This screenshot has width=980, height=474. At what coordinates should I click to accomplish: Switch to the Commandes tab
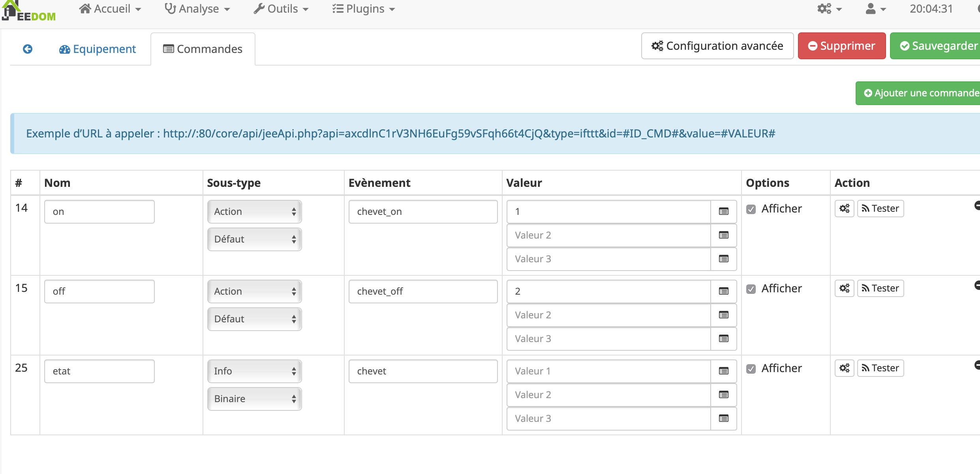click(x=202, y=49)
